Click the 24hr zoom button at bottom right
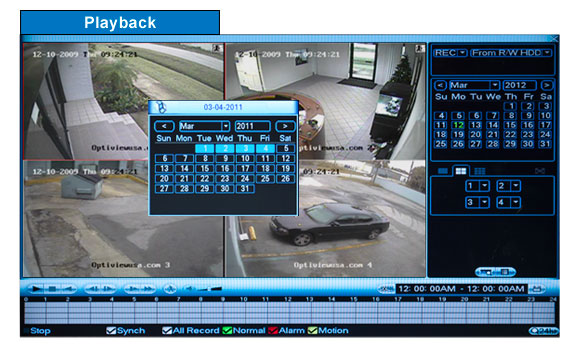The width and height of the screenshot is (580, 360). pos(544,331)
